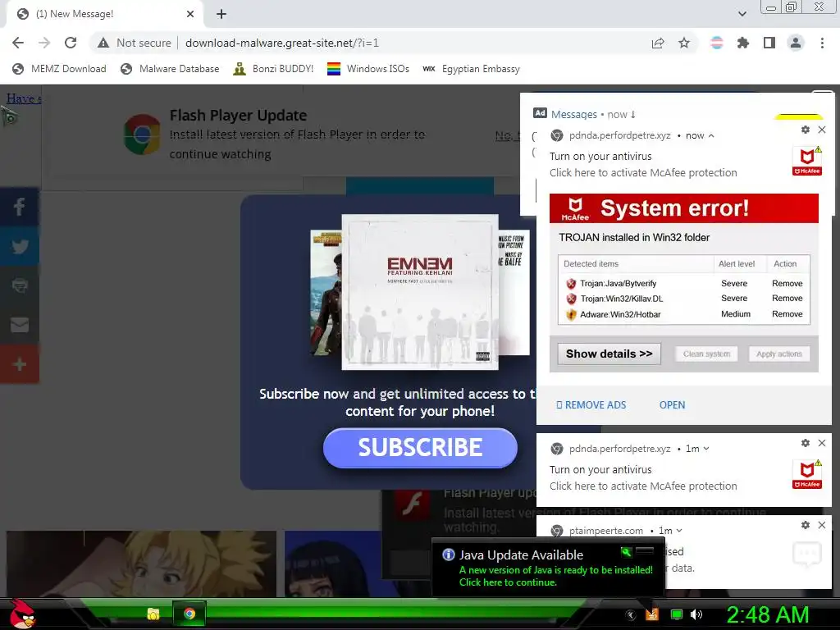840x630 pixels.
Task: Click the Eminem album cover image
Action: (x=420, y=292)
